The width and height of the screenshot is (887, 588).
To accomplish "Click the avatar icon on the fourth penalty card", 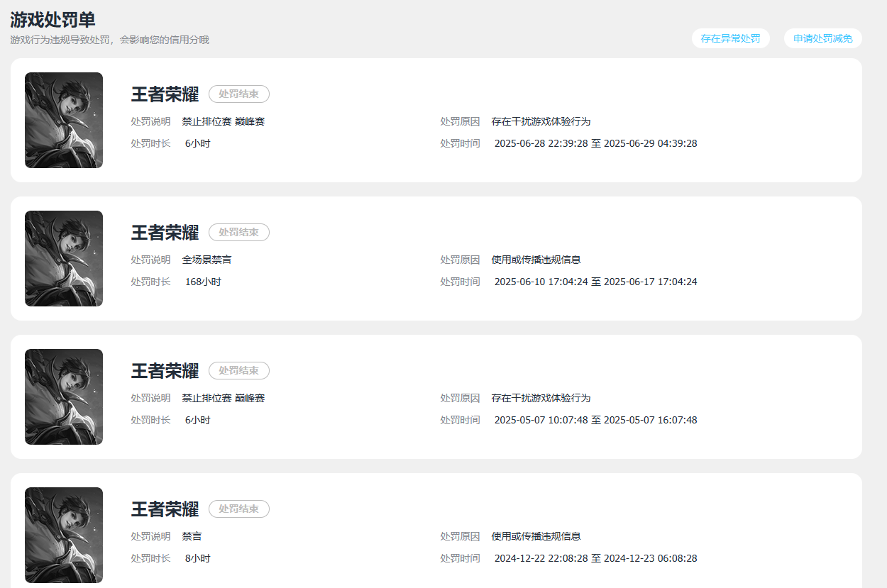I will pos(63,535).
